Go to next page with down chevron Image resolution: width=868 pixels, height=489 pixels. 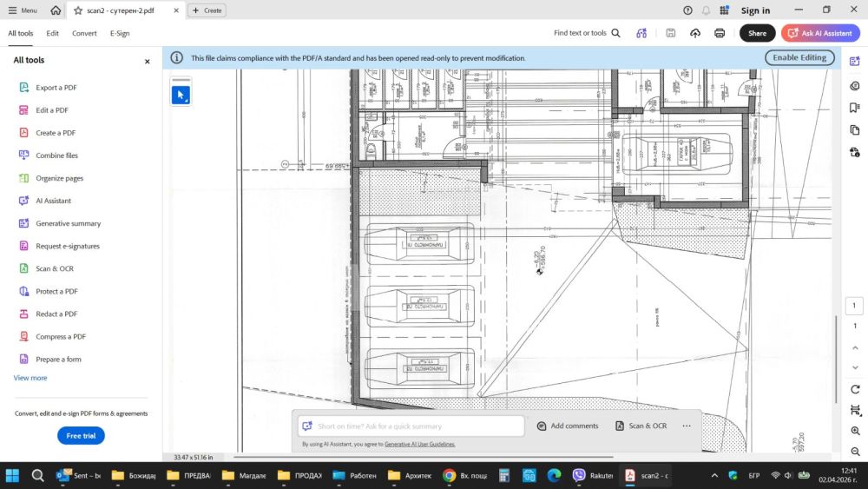pyautogui.click(x=855, y=367)
